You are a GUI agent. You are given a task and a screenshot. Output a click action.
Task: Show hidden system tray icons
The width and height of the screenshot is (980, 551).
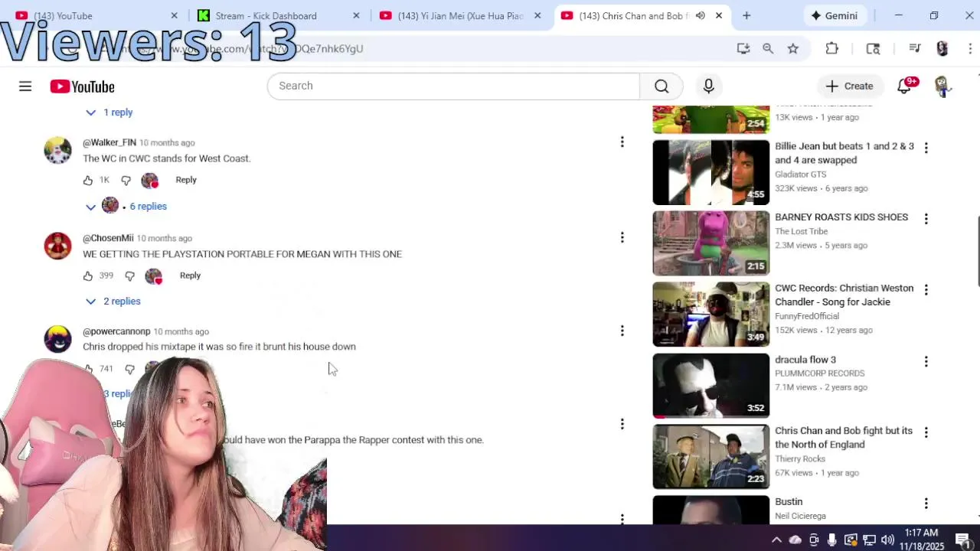pos(776,540)
